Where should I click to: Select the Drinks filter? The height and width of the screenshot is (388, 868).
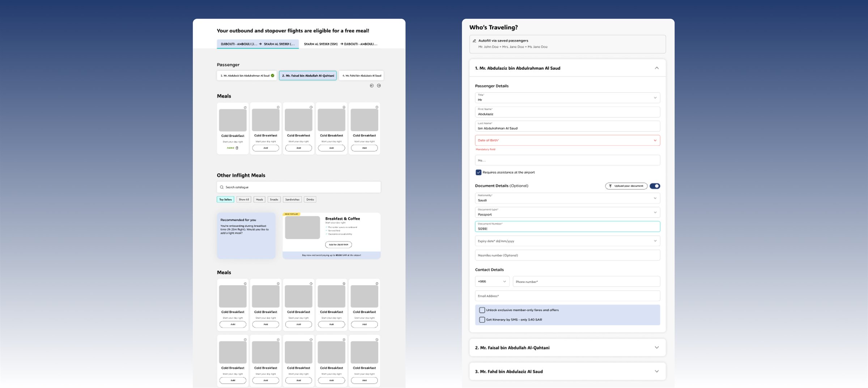click(x=310, y=199)
